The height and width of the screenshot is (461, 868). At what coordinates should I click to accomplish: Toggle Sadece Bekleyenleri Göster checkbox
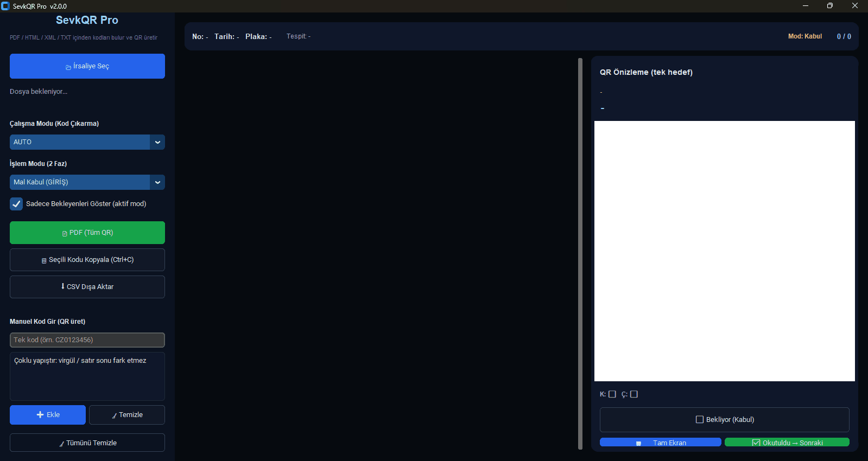[16, 204]
